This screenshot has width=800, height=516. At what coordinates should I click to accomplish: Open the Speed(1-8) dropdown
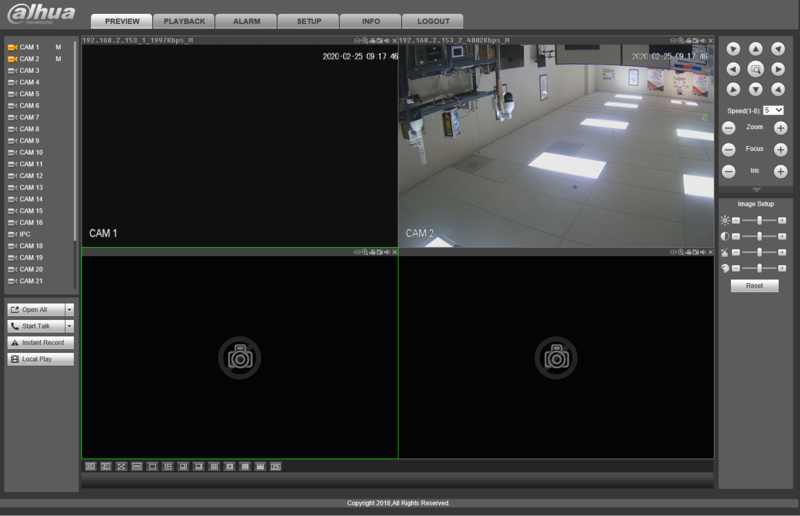click(773, 110)
